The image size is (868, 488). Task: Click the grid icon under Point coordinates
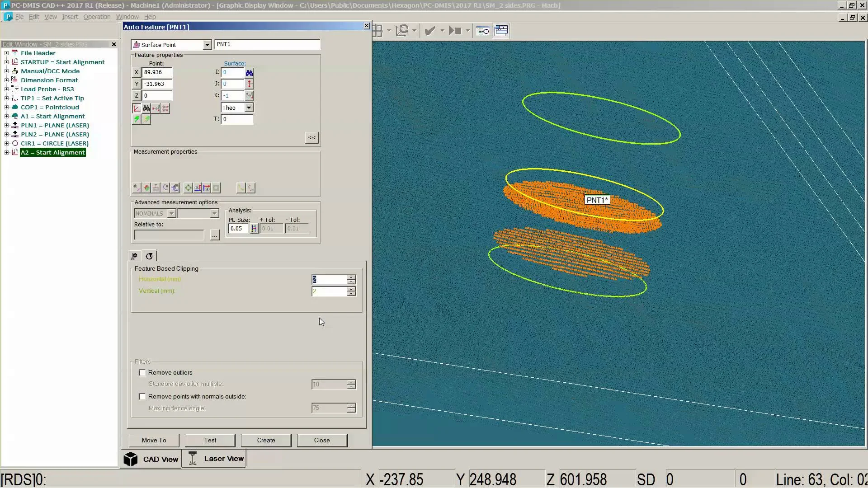click(x=165, y=108)
